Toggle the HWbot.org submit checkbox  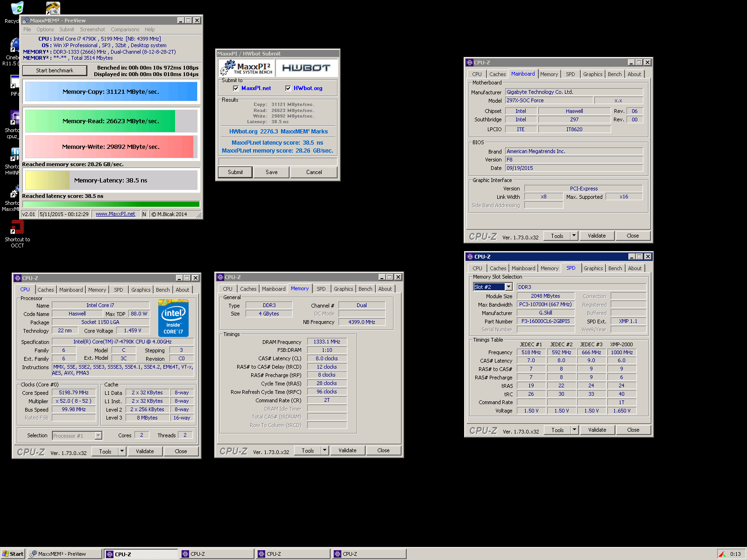(288, 88)
